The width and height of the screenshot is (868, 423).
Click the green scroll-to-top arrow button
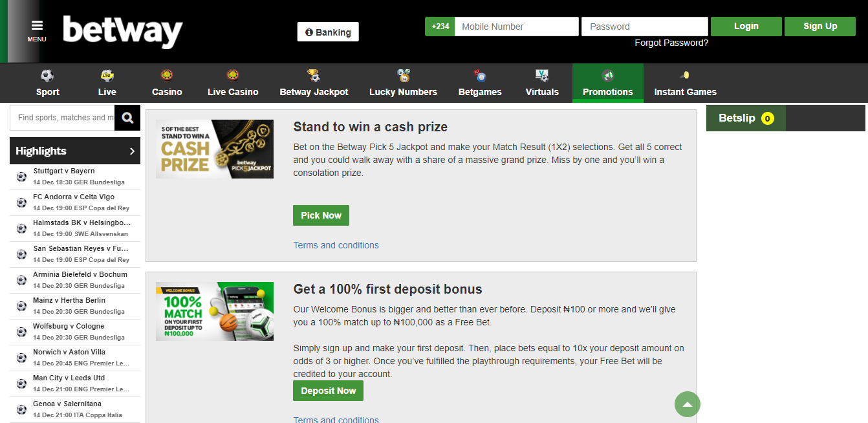tap(688, 404)
